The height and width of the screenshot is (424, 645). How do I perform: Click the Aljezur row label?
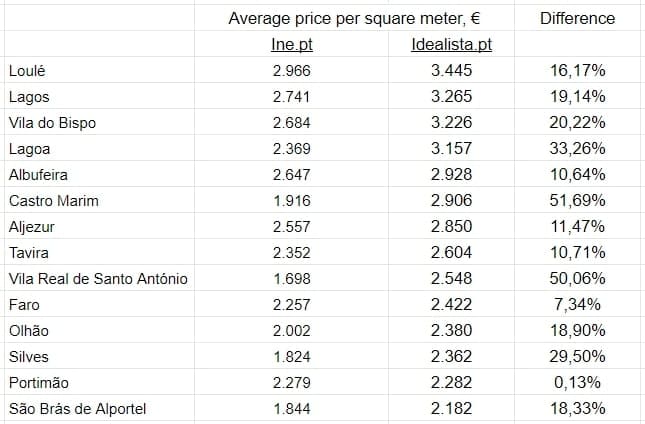coord(31,227)
